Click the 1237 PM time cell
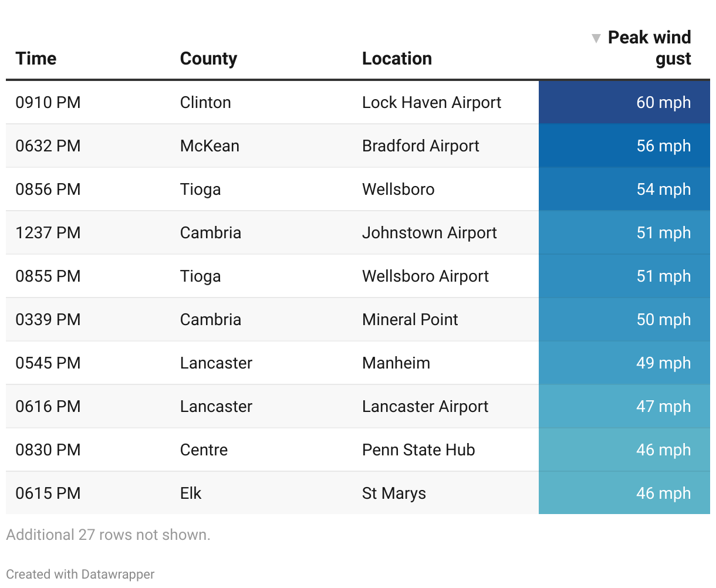 point(48,233)
